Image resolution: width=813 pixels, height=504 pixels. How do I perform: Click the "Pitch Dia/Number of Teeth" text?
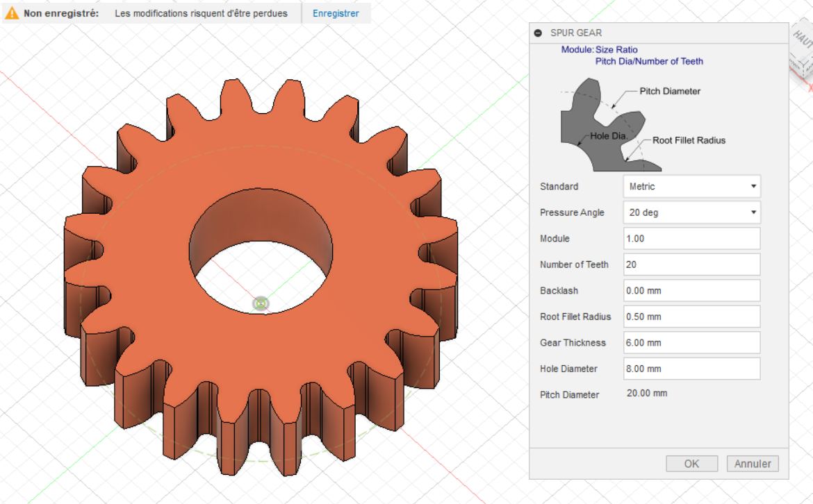(649, 61)
